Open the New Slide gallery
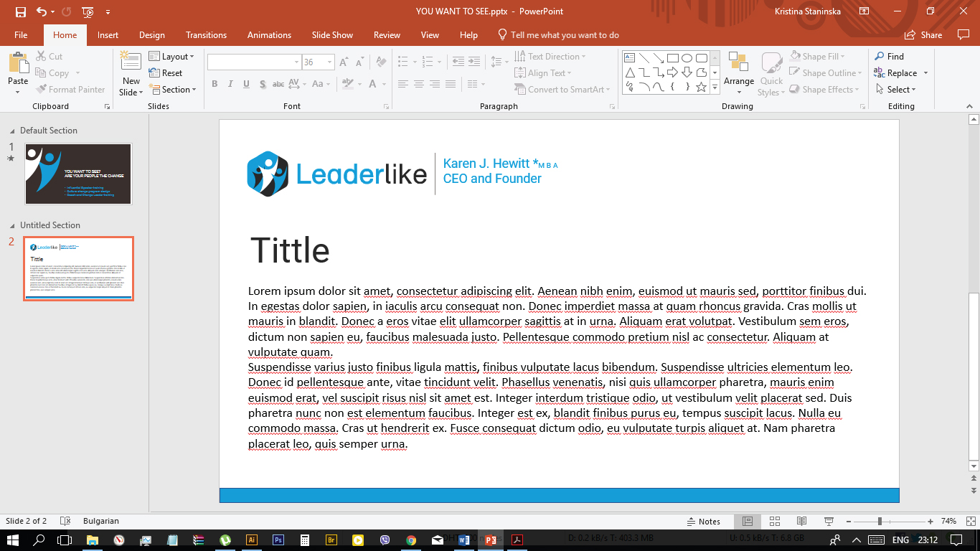 coord(130,72)
